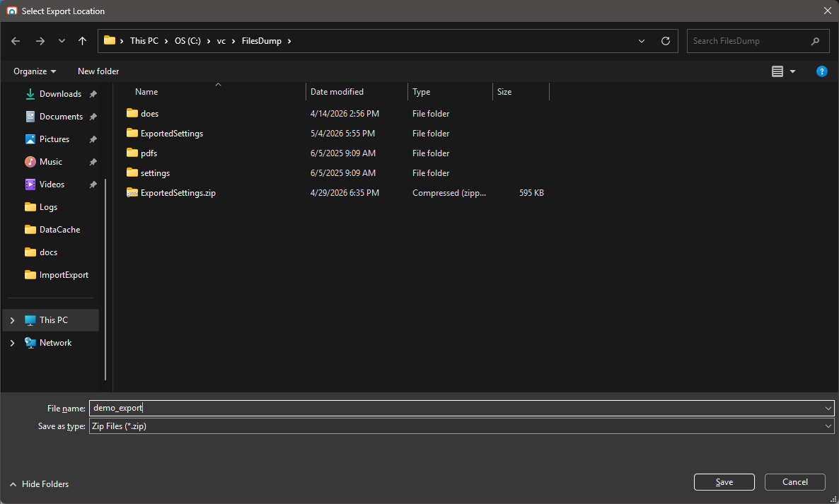Go forward in folder history

tap(40, 41)
